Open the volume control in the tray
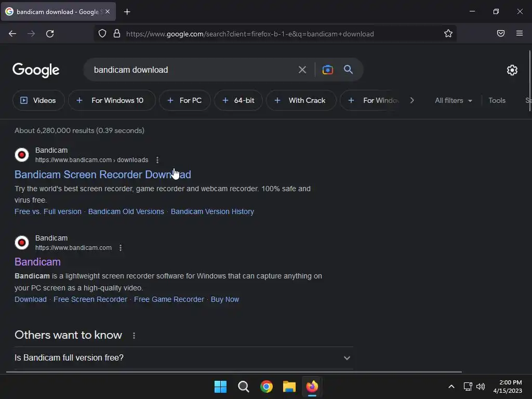Screen dimensions: 532x399 tap(481, 387)
